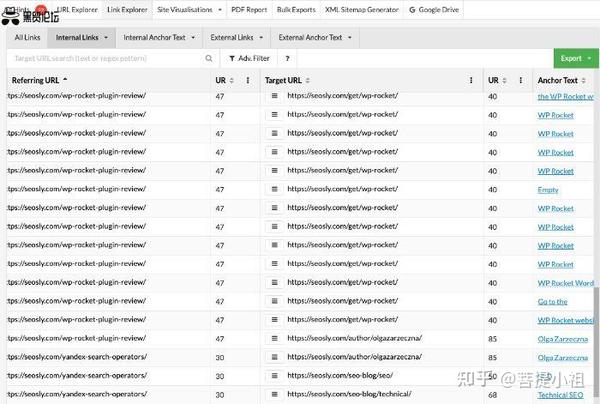Select target URL 'https://seosly.com/seo-blog/technical/'

tap(349, 394)
